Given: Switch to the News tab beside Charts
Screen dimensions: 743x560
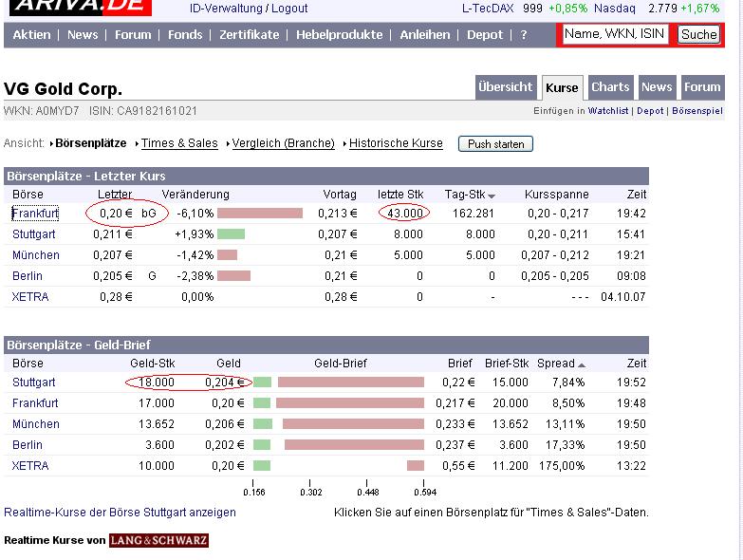Looking at the screenshot, I should [657, 87].
